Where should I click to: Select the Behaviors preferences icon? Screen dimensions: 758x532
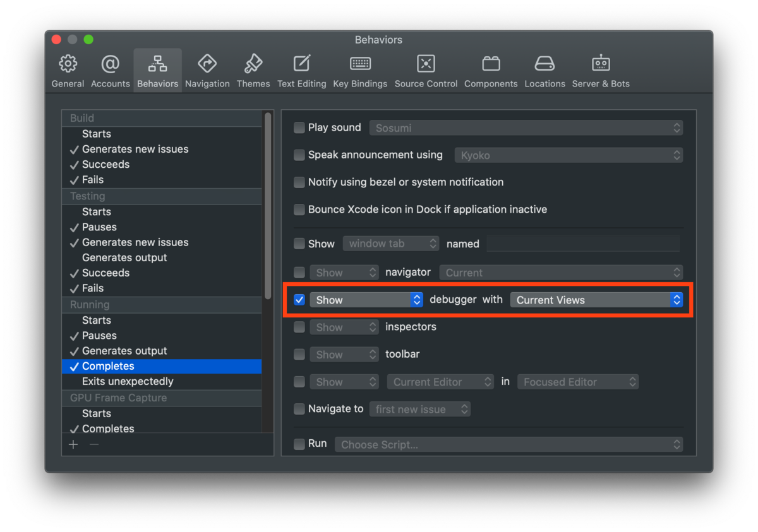tap(157, 71)
